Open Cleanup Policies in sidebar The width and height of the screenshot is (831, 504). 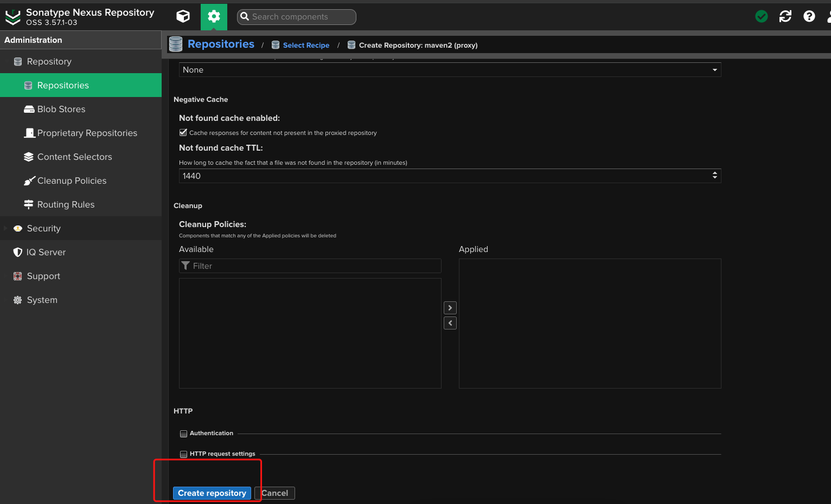pyautogui.click(x=81, y=180)
